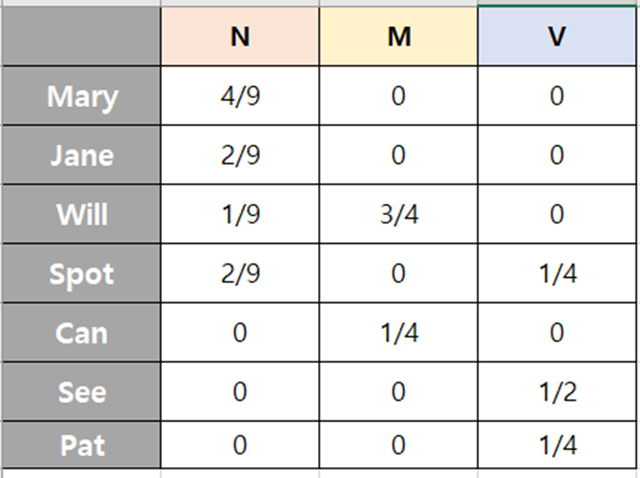Screen dimensions: 640x478
Task: Click the 1/9 cell in Will row
Action: click(x=240, y=215)
